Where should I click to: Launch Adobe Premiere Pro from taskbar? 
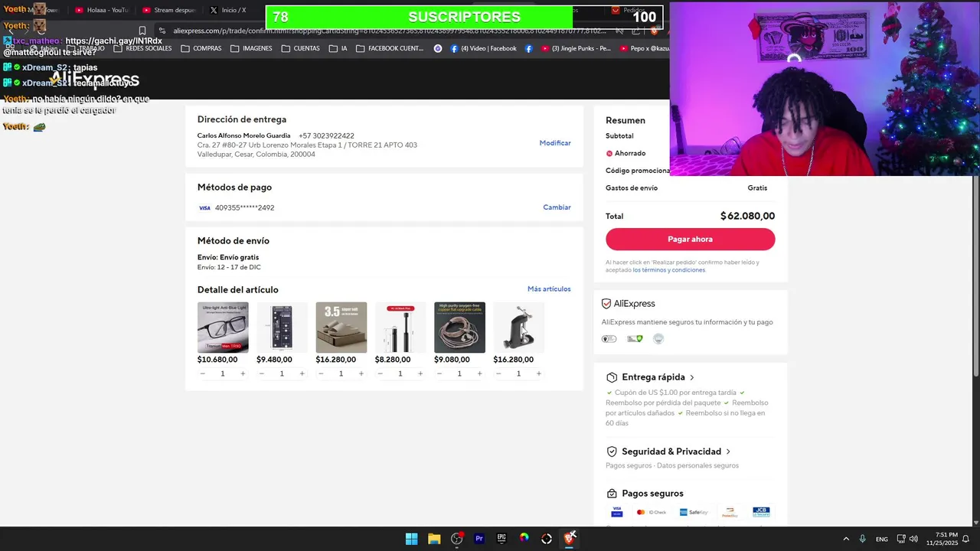coord(479,539)
